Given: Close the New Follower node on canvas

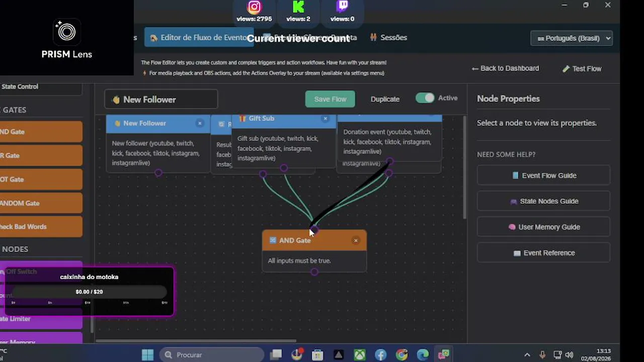Looking at the screenshot, I should click(200, 123).
